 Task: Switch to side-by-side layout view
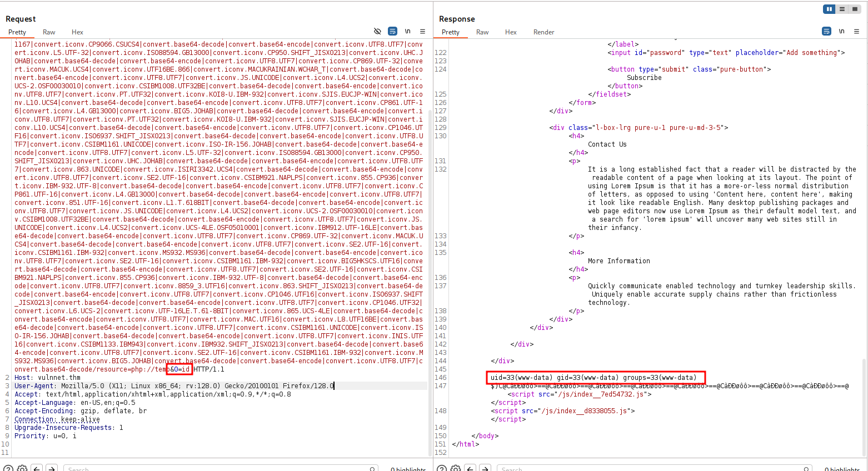pos(829,9)
